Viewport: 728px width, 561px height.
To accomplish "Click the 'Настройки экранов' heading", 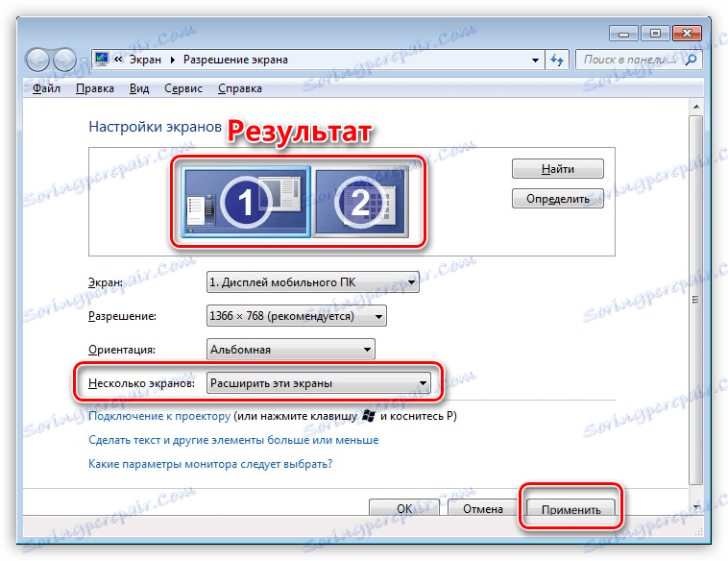I will click(x=155, y=127).
